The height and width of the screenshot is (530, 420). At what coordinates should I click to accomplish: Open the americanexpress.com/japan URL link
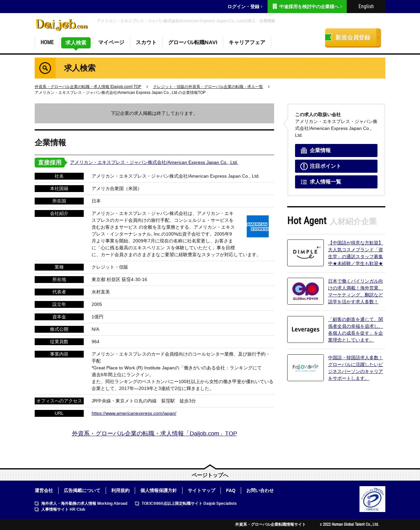[134, 413]
